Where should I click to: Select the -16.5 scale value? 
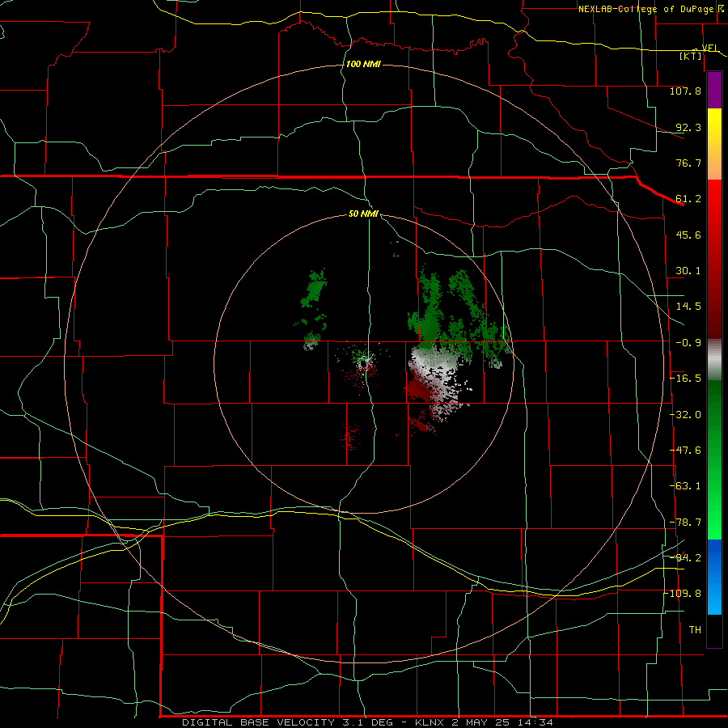tap(685, 379)
